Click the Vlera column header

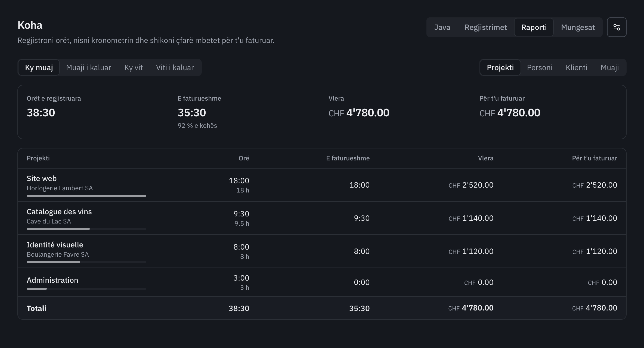click(486, 158)
